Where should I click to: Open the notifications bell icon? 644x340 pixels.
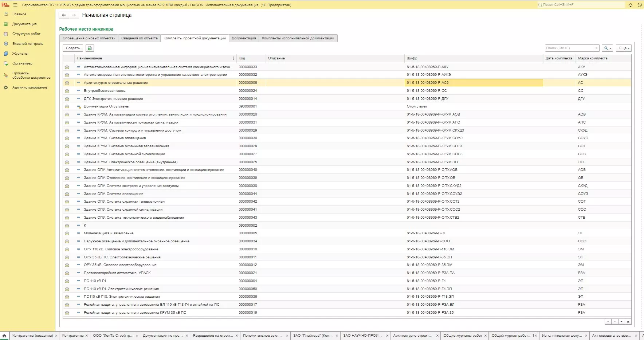tap(630, 5)
